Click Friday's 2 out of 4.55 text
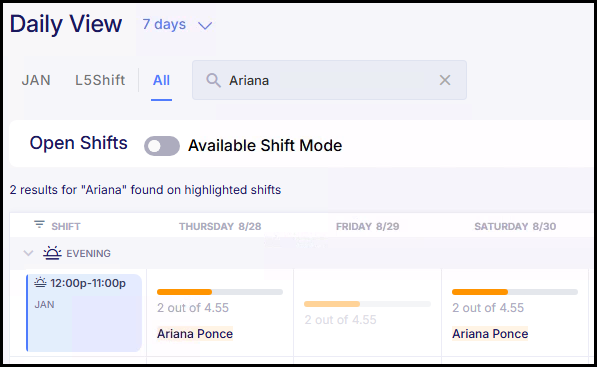The height and width of the screenshot is (367, 597). pyautogui.click(x=340, y=320)
